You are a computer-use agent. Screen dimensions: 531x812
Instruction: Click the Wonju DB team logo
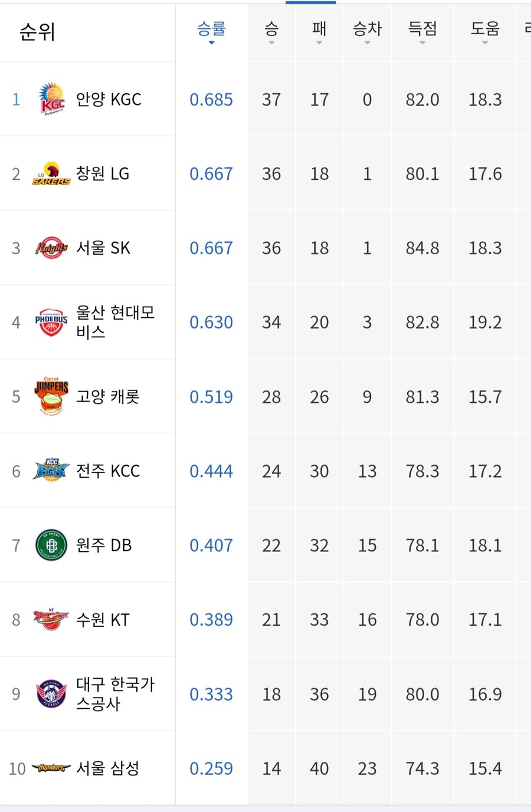tap(51, 545)
